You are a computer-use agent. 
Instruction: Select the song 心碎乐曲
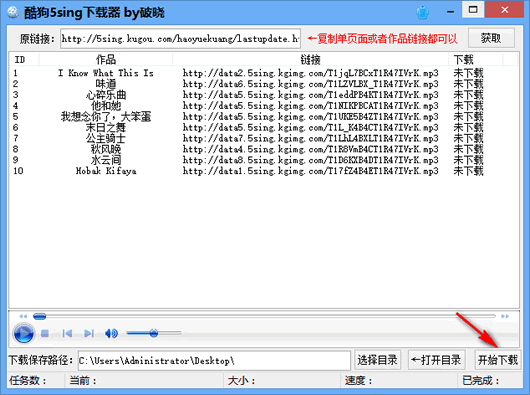point(106,95)
